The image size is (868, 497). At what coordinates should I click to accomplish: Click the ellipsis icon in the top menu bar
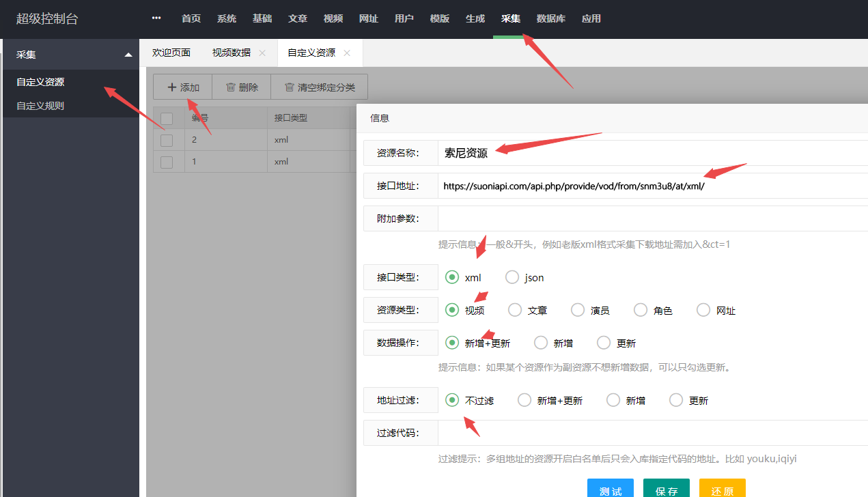click(x=156, y=18)
